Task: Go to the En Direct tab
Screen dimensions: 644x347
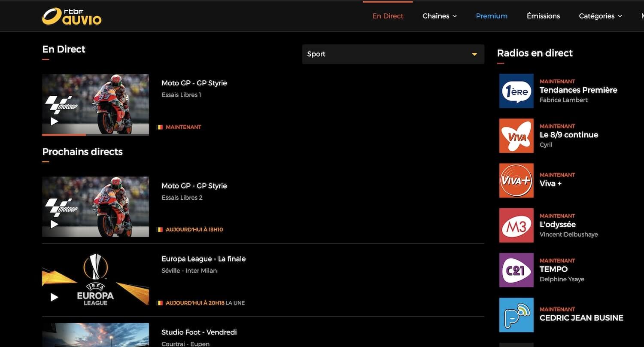Action: 388,16
